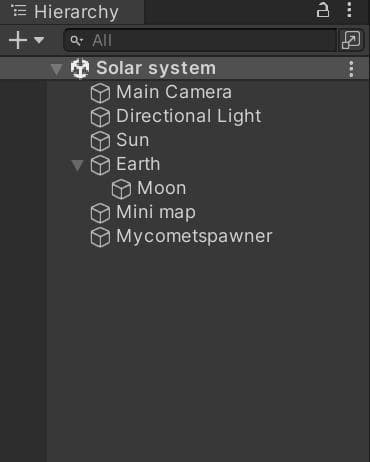Click the cube icon next to Directional Light
The image size is (370, 462).
[100, 117]
